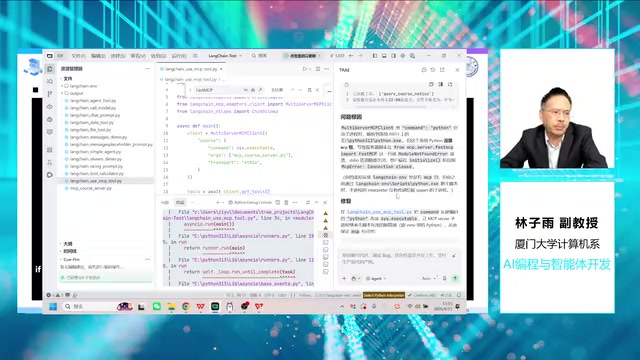Open the hamburger overflow menu in the title bar
This screenshot has width=640, height=360.
click(195, 56)
